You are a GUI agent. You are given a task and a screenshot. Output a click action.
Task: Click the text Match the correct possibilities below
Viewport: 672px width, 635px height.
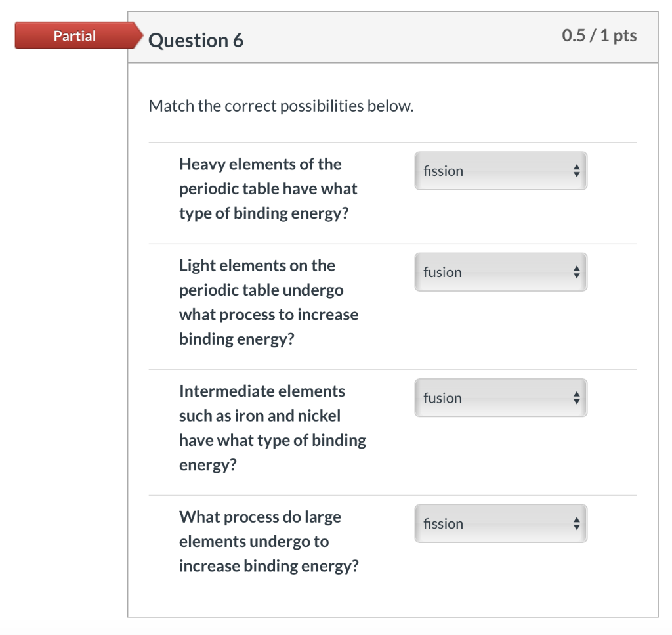pyautogui.click(x=282, y=105)
